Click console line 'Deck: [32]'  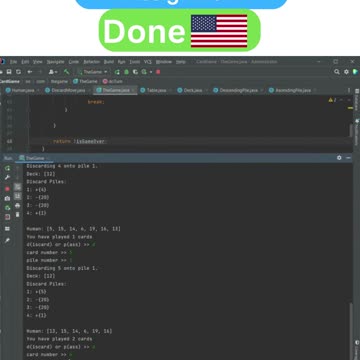[x=41, y=174]
